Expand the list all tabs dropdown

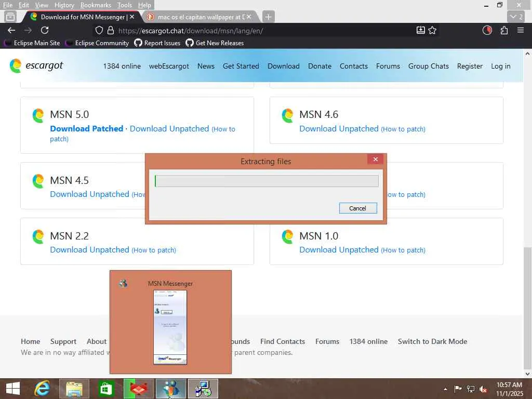516,17
